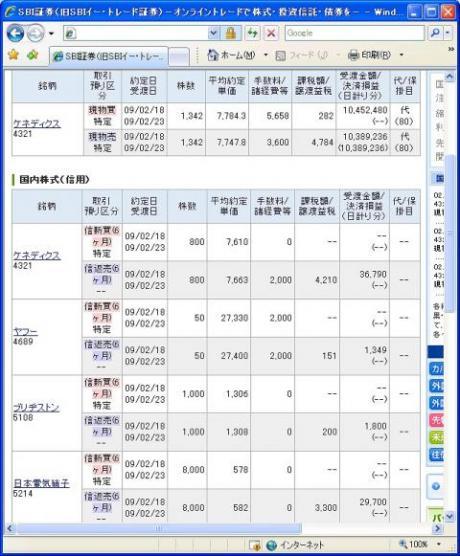Expand toolbar overflow chevron
The image size is (460, 556).
[x=451, y=49]
